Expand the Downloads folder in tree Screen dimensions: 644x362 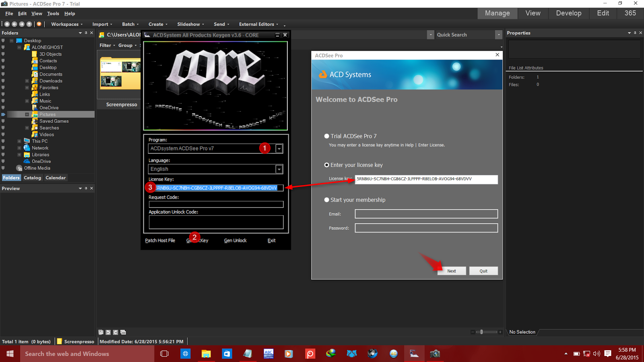(x=27, y=81)
